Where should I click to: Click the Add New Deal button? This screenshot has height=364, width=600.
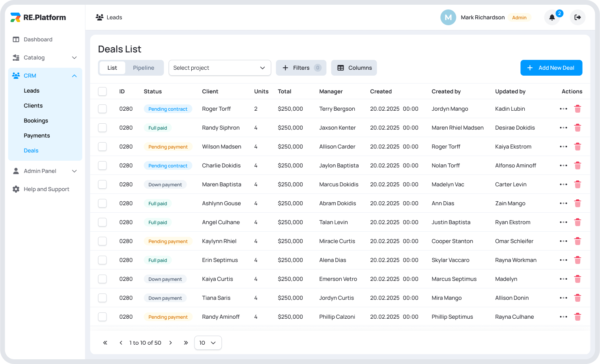[551, 68]
